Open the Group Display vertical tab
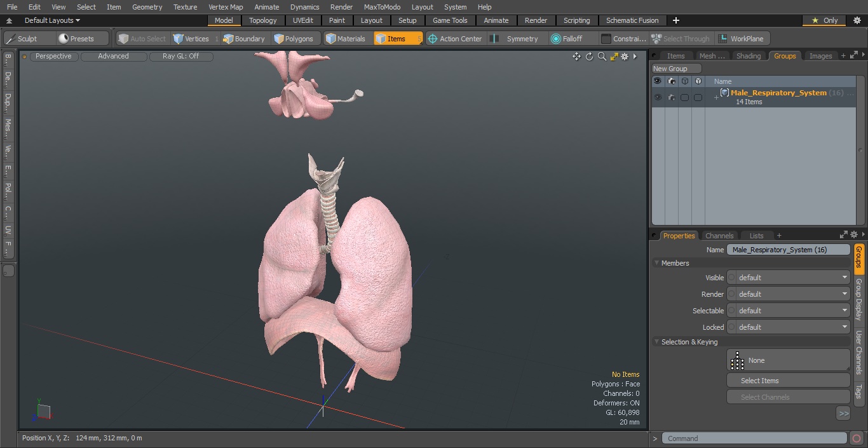Screen dimensions: 868x448 coord(859,299)
